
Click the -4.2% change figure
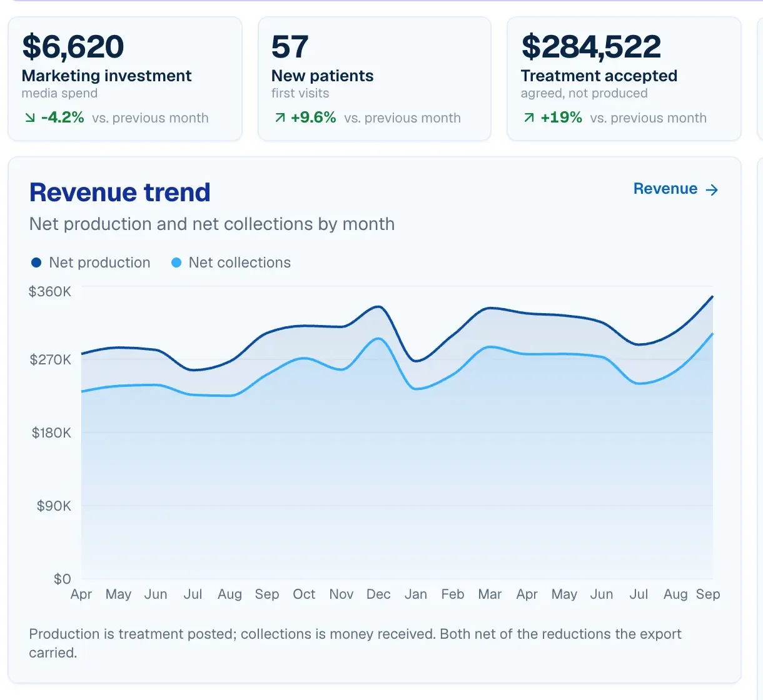point(63,117)
